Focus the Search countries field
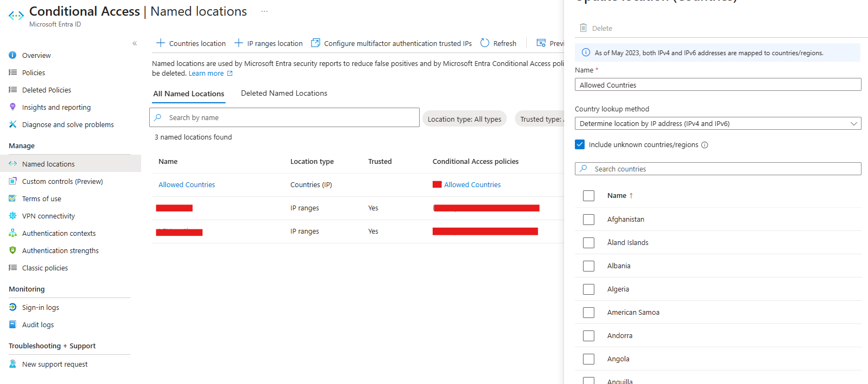The height and width of the screenshot is (384, 868). click(718, 169)
